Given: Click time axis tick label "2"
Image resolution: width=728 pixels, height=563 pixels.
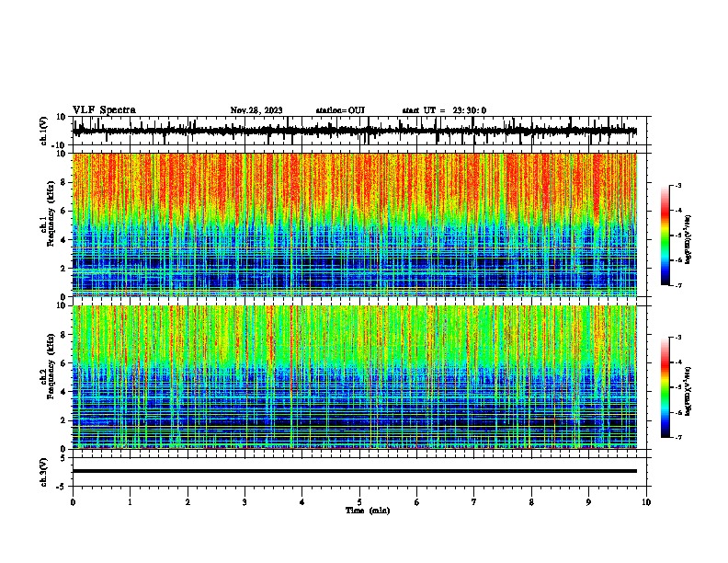Looking at the screenshot, I should pos(188,502).
